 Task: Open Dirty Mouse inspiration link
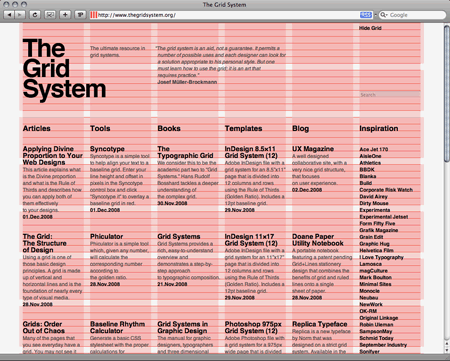click(x=374, y=203)
